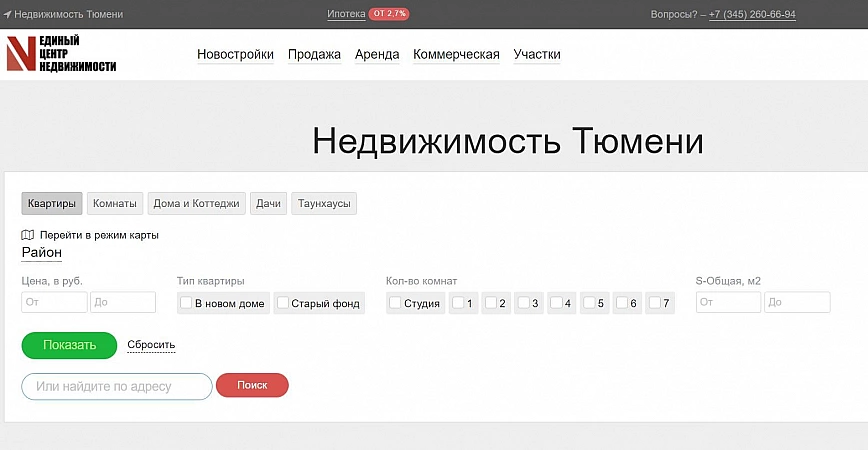This screenshot has height=450, width=868.
Task: Tick the 'Студия' room checkbox
Action: [395, 303]
